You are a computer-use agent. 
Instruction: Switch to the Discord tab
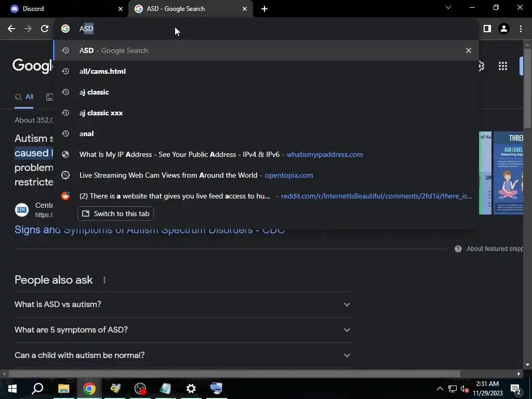pyautogui.click(x=64, y=9)
